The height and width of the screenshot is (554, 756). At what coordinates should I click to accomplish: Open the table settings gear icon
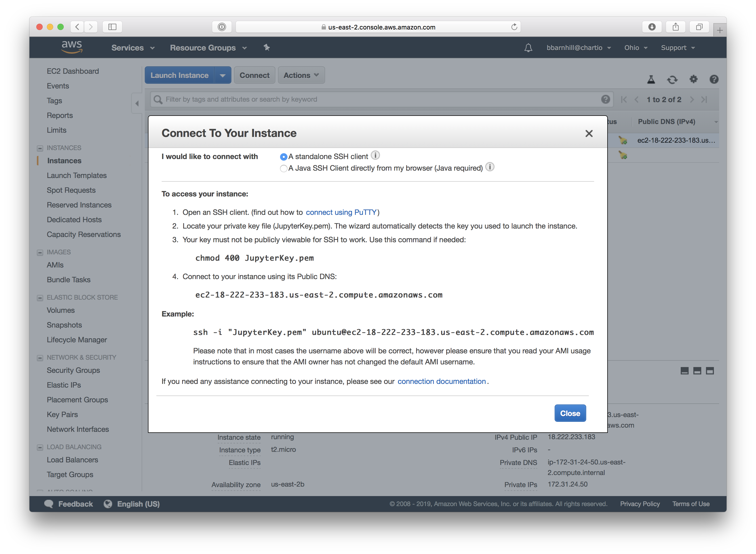tap(693, 79)
